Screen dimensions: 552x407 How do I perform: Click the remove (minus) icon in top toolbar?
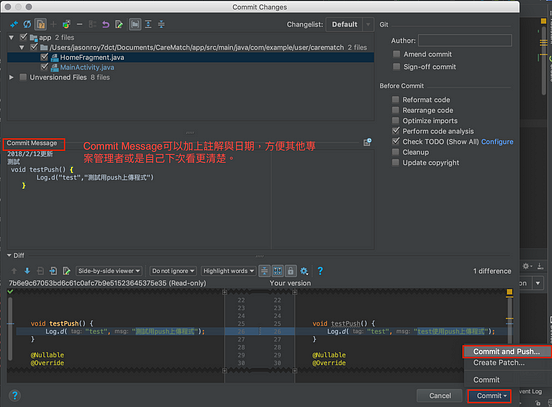tap(80, 24)
